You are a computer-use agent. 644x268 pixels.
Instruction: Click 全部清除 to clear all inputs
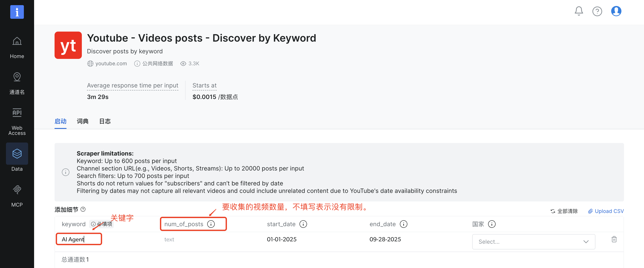pos(564,211)
